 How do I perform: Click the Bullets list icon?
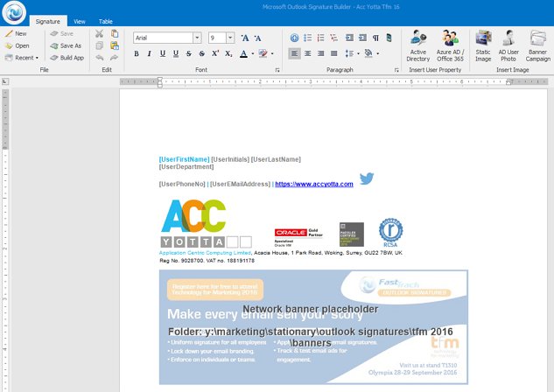coord(308,38)
